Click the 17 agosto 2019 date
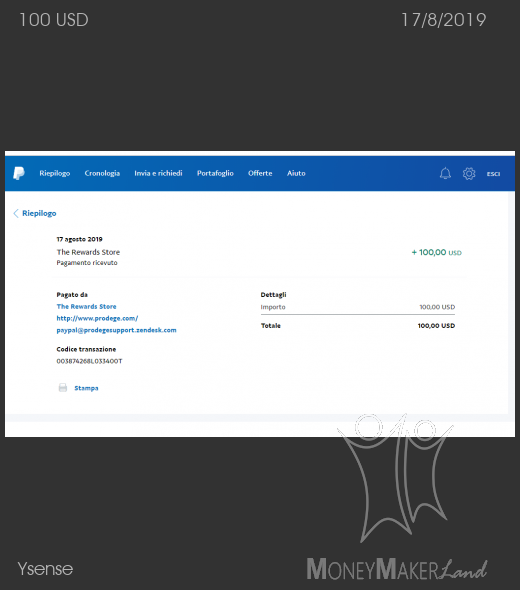520x590 pixels. coord(79,239)
